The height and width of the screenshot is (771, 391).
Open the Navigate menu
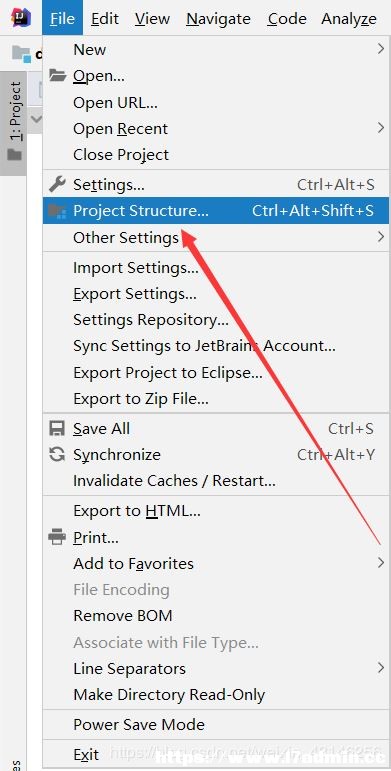pyautogui.click(x=218, y=19)
